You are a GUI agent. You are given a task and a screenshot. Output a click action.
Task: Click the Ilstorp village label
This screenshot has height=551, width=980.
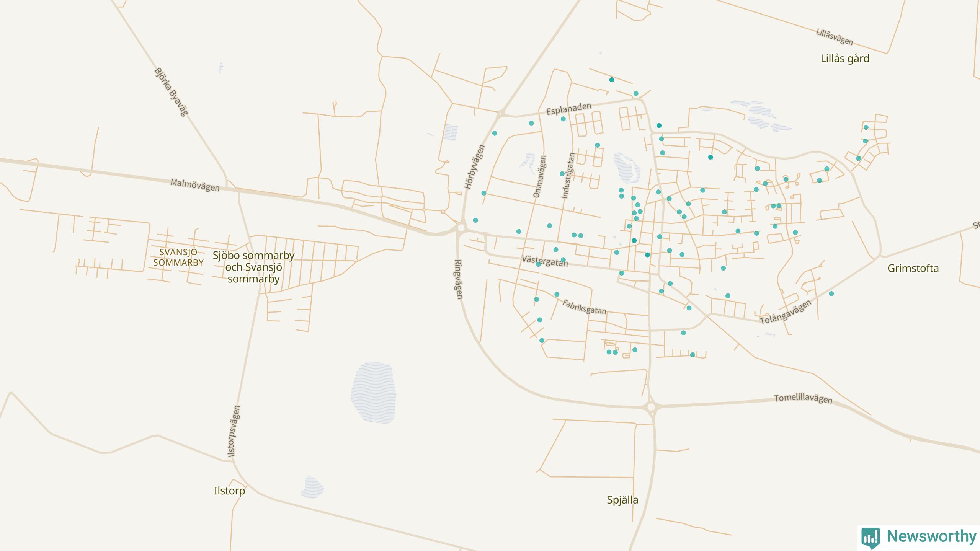(229, 491)
